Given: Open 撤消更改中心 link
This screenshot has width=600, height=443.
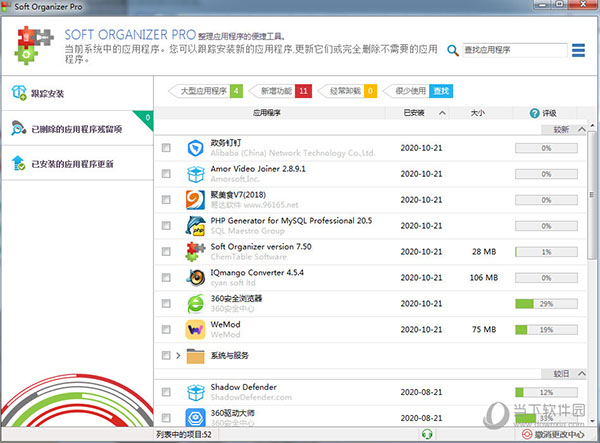Looking at the screenshot, I should (x=559, y=435).
